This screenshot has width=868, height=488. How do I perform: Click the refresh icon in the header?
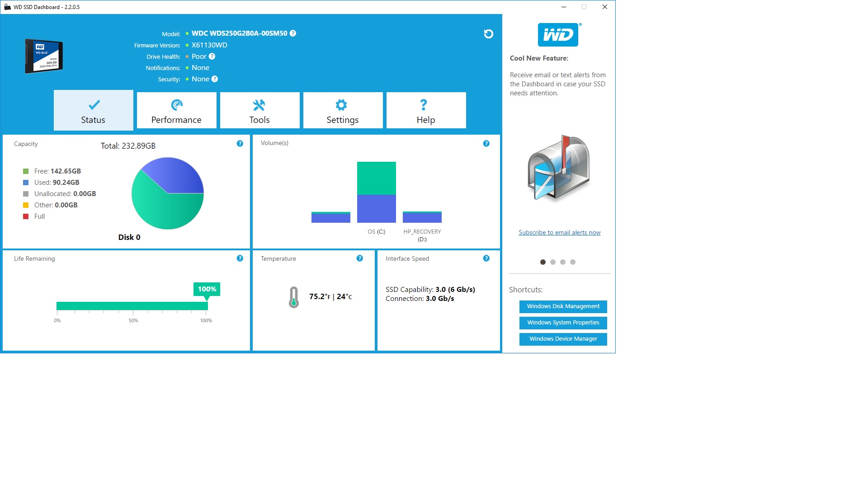488,34
